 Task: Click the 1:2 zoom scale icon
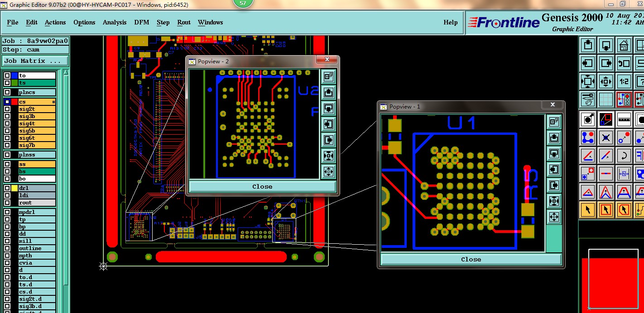point(624,82)
